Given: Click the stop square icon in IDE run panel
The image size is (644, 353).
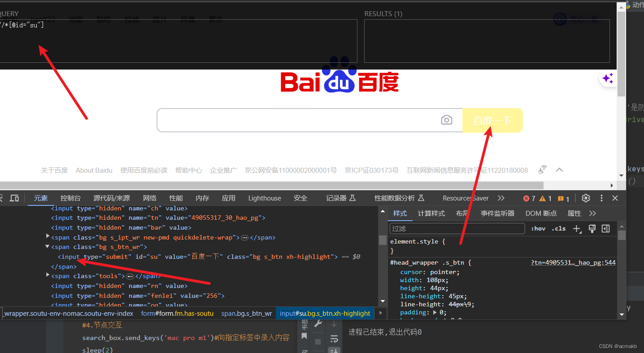Looking at the screenshot, I should (318, 342).
